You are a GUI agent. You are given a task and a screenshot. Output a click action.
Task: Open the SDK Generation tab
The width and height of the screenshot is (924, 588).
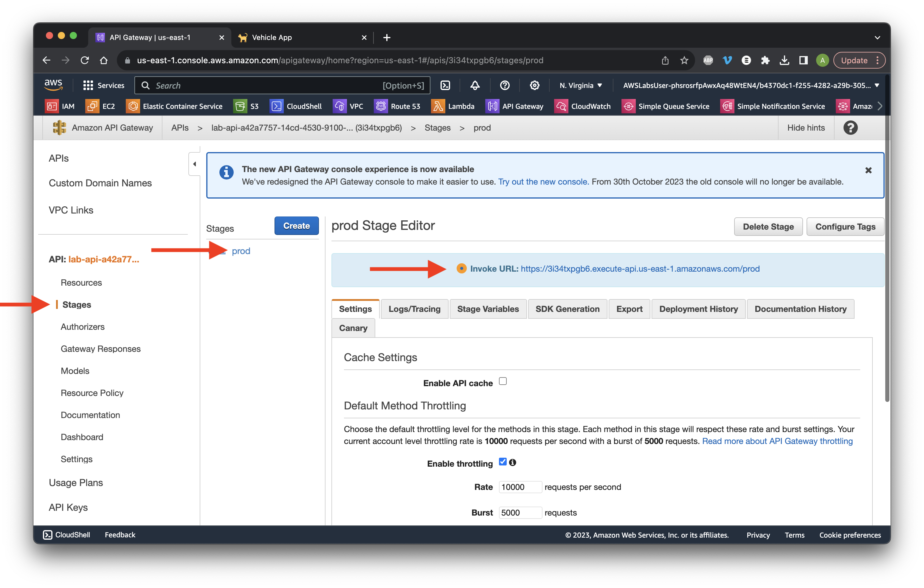(568, 309)
